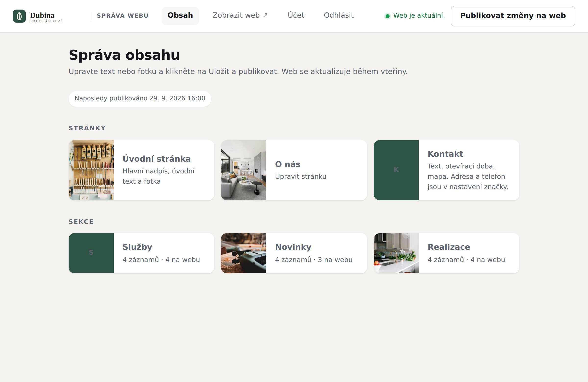The image size is (588, 382).
Task: Open the O nás card title
Action: [288, 164]
